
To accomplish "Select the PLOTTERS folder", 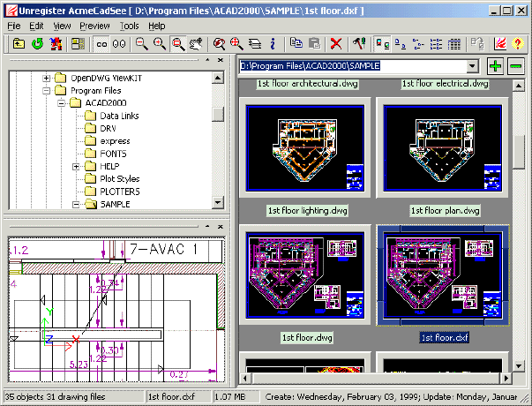I will click(x=119, y=192).
